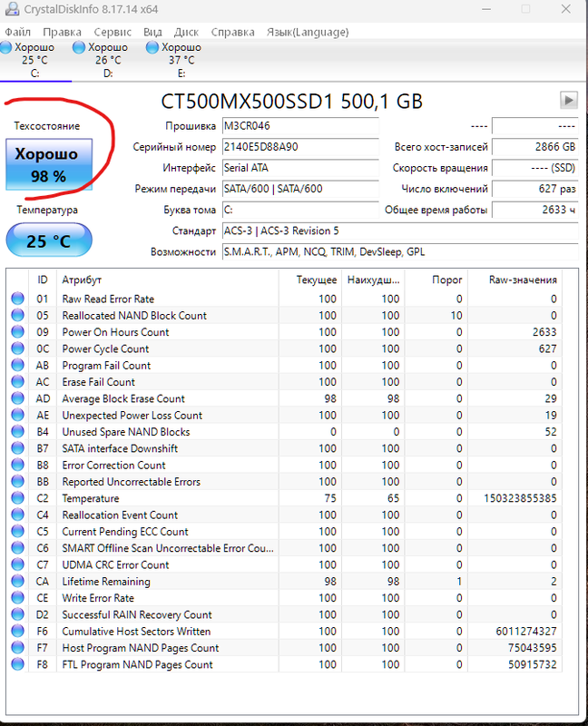Image resolution: width=588 pixels, height=726 pixels.
Task: Click status icon of Reported Uncorrectable Errors
Action: [17, 481]
